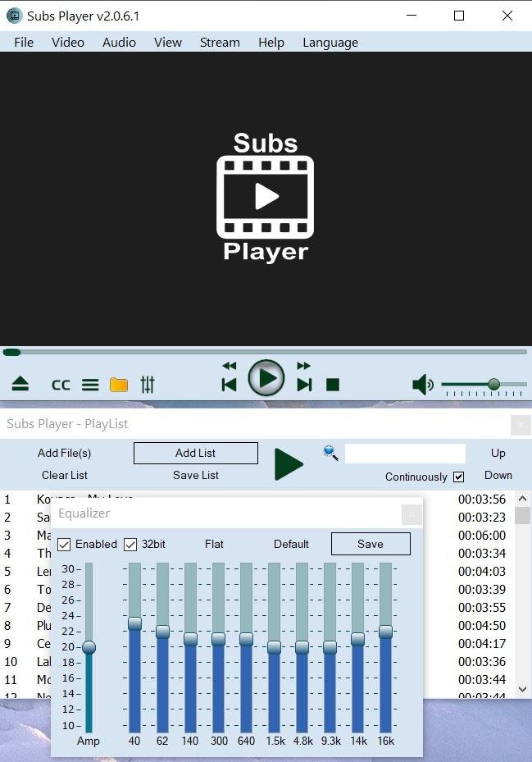Click the Add List button
Viewport: 532px width, 762px height.
point(196,453)
